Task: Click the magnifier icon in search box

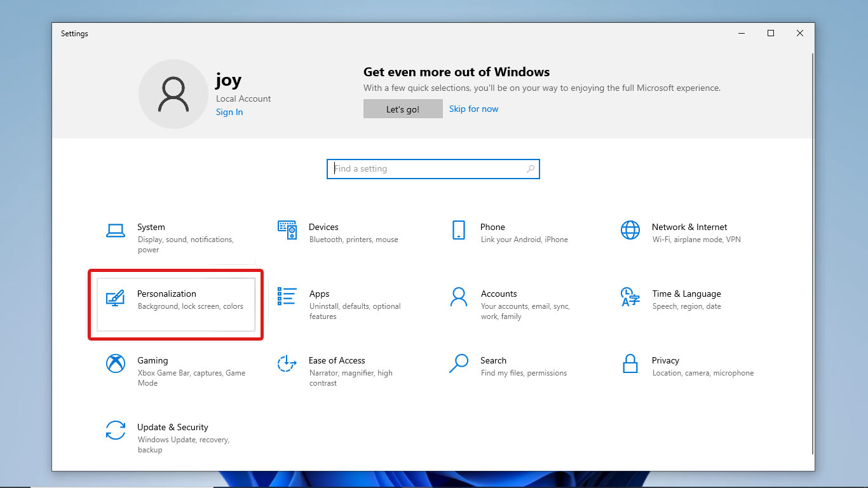Action: tap(531, 169)
